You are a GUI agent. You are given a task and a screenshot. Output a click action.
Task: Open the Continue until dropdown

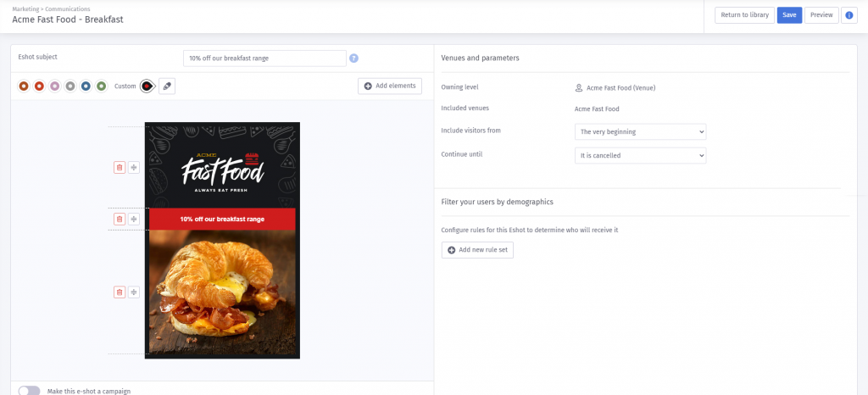(641, 155)
